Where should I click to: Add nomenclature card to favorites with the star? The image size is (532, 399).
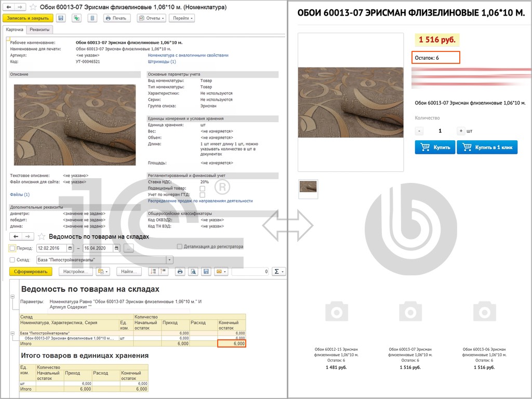click(x=33, y=7)
